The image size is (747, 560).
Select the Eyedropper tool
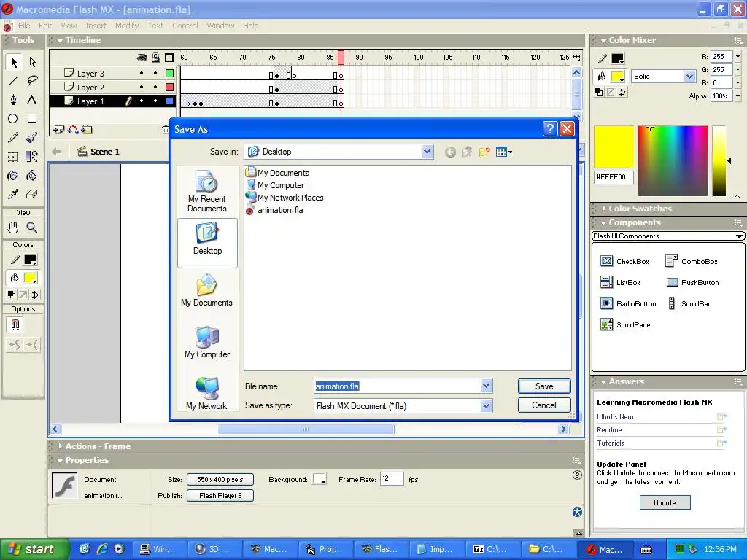[x=13, y=194]
